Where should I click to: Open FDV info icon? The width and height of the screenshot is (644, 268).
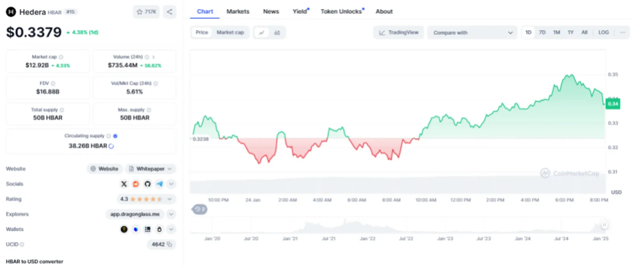tap(53, 83)
